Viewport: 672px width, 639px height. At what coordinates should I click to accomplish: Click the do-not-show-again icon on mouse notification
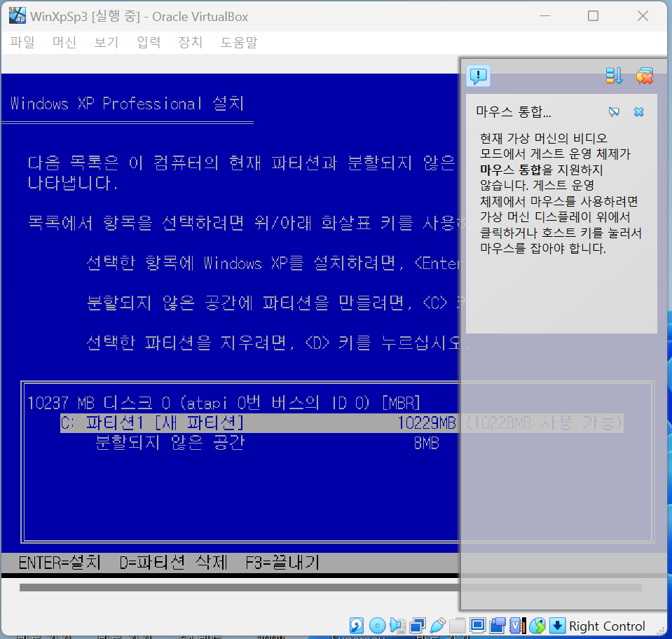[x=614, y=112]
